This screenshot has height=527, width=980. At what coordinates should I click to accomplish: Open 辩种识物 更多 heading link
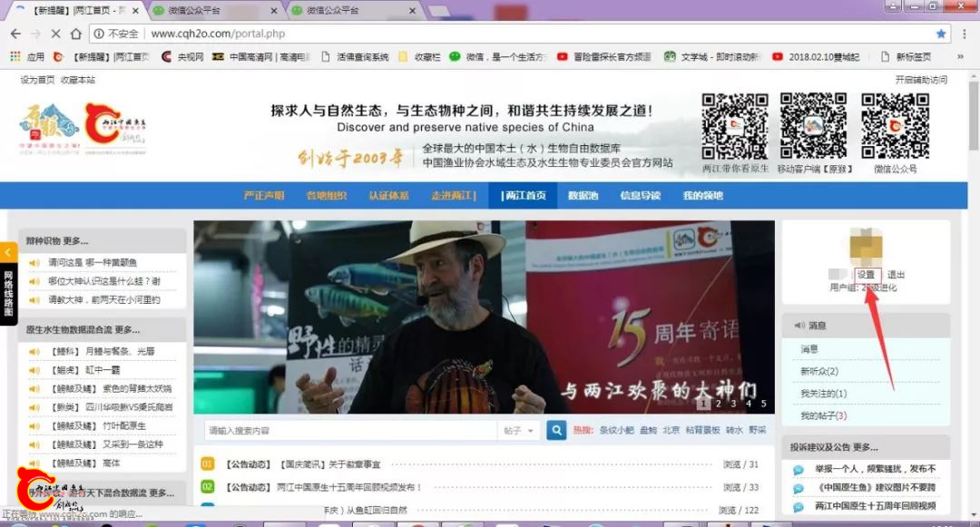(x=57, y=241)
